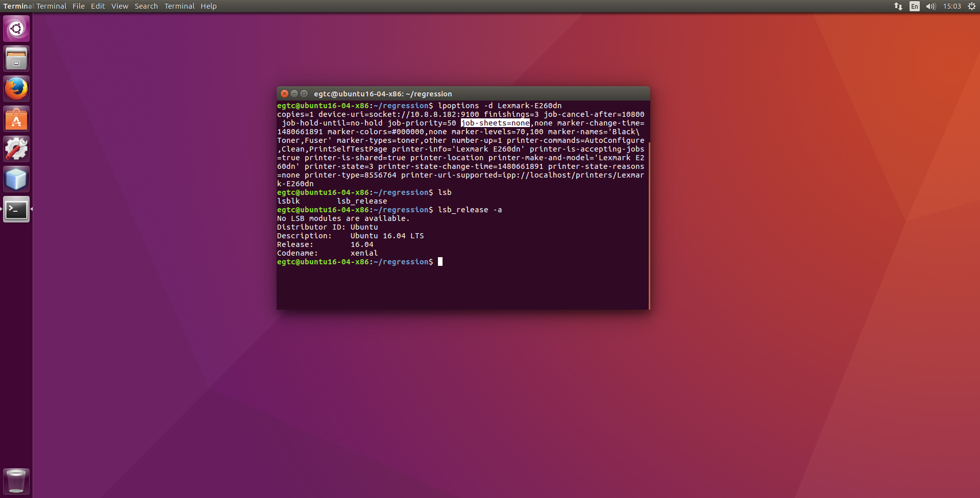Open the Files manager from launcher

point(16,59)
